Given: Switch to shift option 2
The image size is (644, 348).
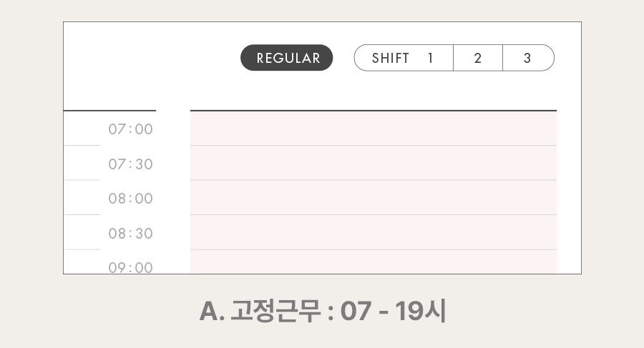Looking at the screenshot, I should coord(478,58).
